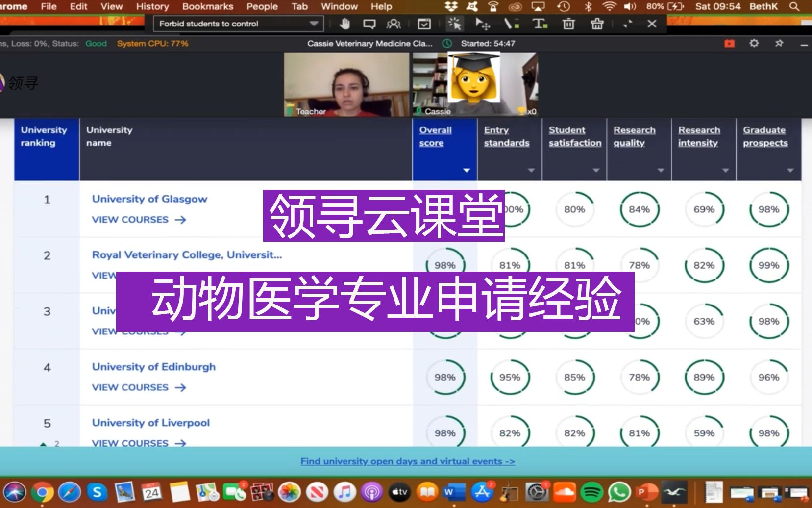
Task: Click the trash delete icon
Action: click(568, 24)
